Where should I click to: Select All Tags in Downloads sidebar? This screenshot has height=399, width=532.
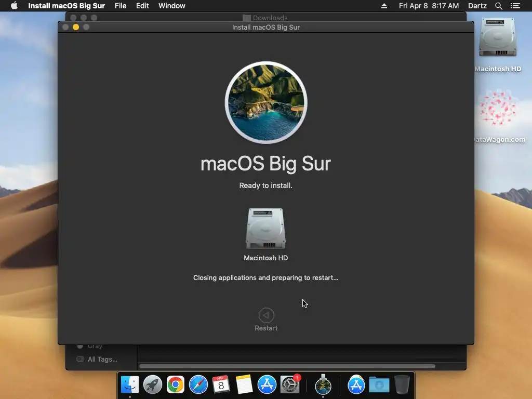(97, 359)
